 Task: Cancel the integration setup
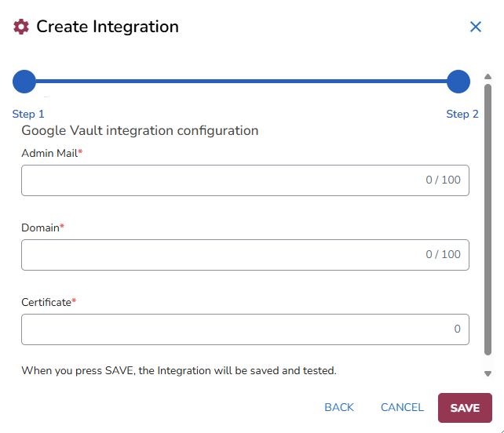click(402, 408)
